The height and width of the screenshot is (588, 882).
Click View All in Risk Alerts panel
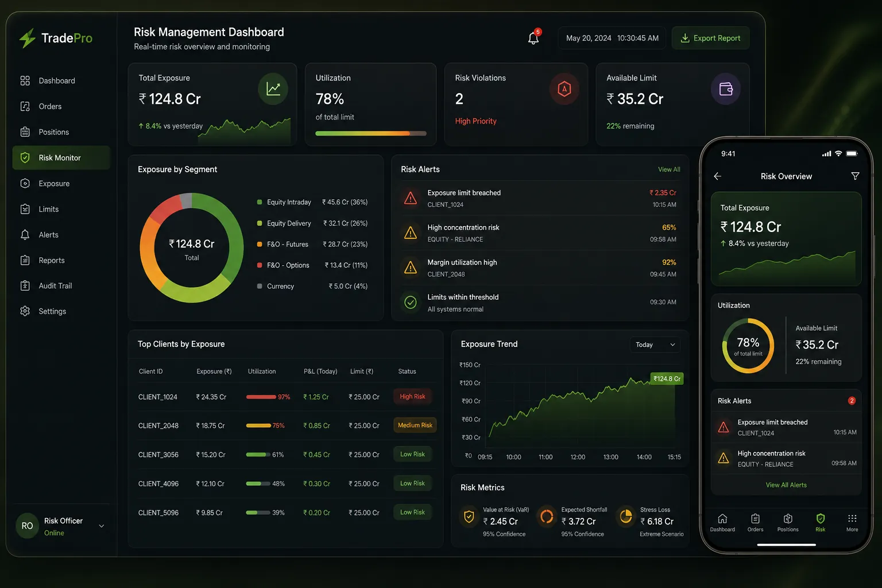[x=669, y=169]
